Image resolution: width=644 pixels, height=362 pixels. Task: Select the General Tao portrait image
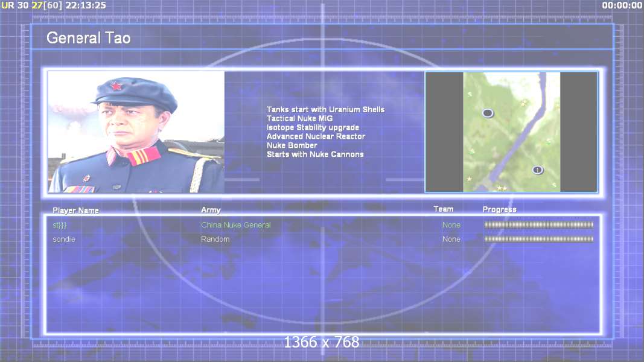(x=136, y=132)
